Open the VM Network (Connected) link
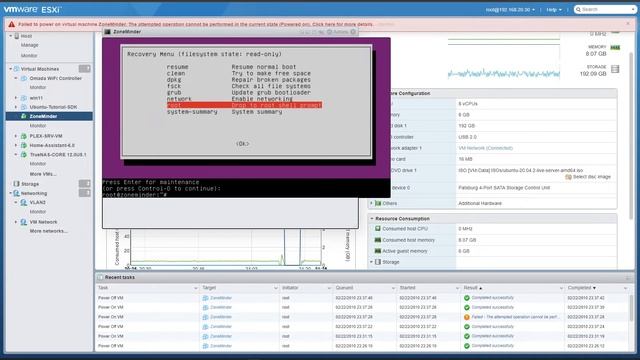640x360 pixels. click(486, 148)
